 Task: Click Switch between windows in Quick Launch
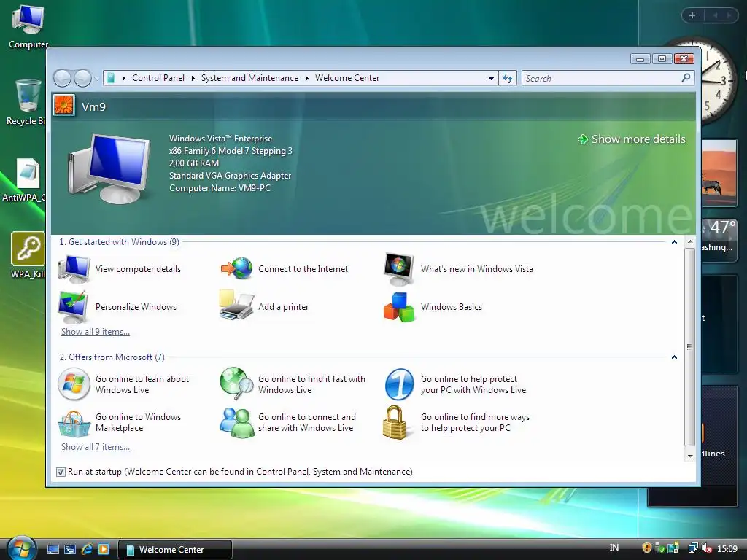click(x=70, y=550)
